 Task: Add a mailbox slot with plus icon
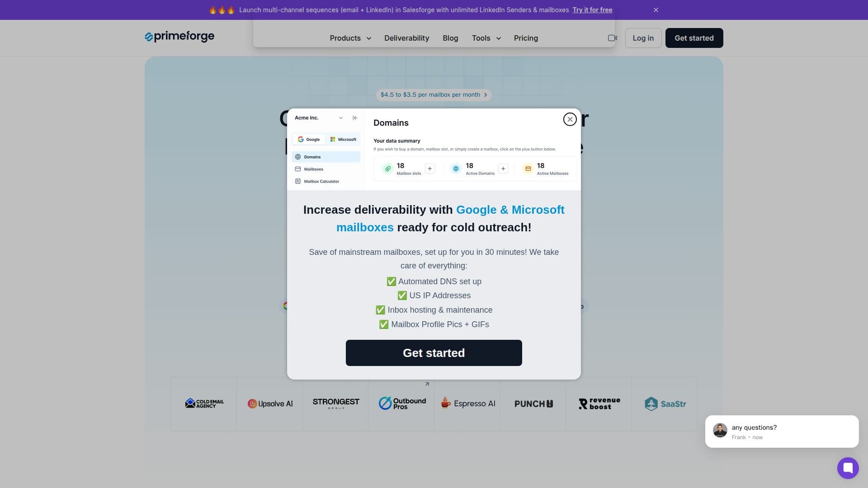(429, 169)
